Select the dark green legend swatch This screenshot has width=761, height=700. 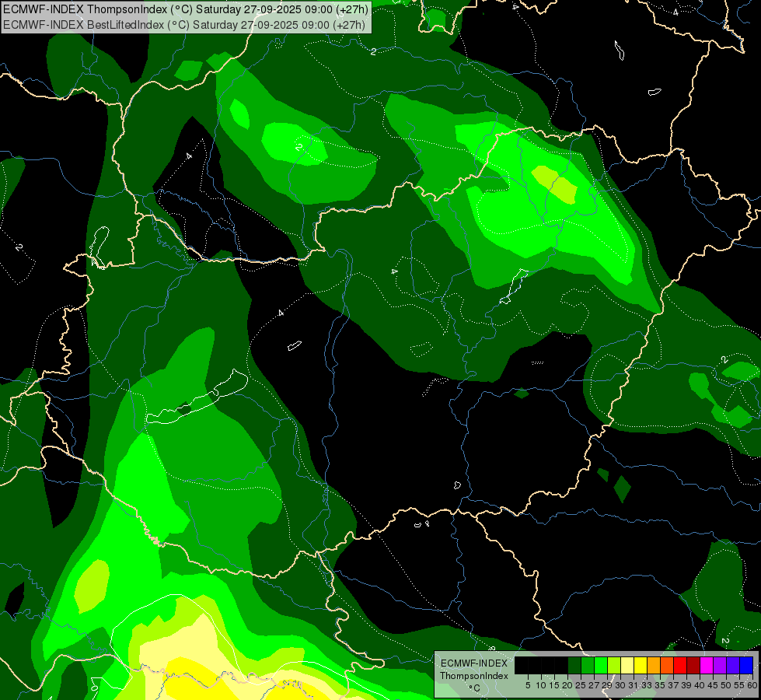(574, 666)
